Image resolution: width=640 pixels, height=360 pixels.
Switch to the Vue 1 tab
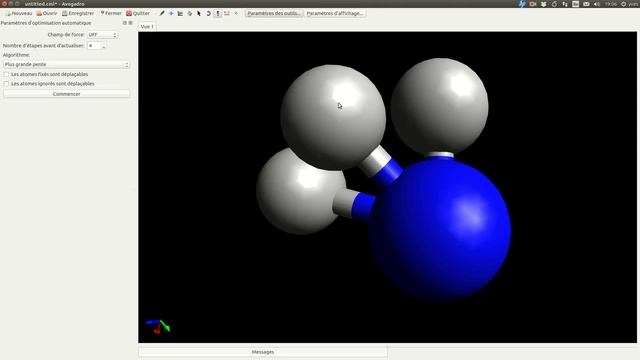coord(147,27)
